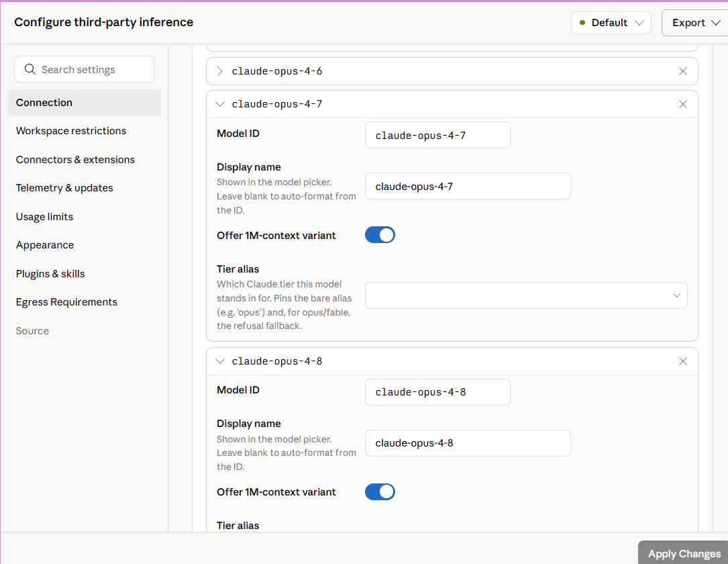Toggle 1M-context variant for claude-opus-4-8

tap(380, 492)
